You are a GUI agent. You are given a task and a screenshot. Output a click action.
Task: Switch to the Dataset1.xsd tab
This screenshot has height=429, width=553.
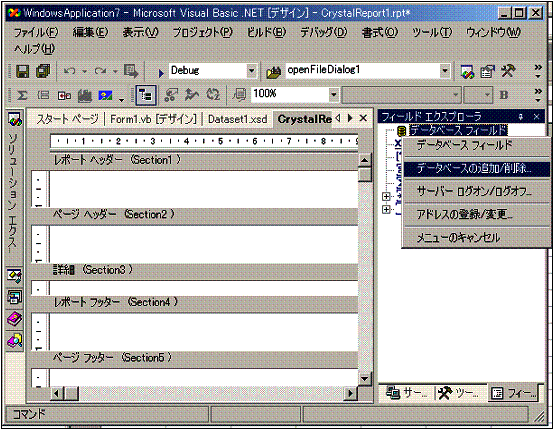(237, 119)
